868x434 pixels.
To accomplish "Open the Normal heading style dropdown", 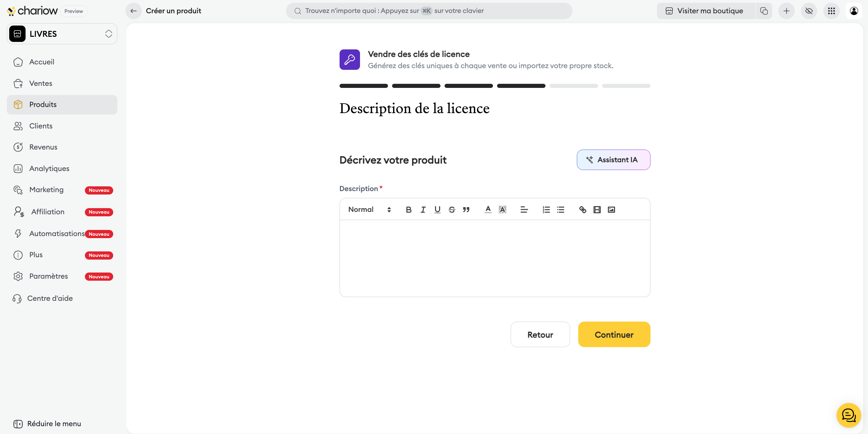I will pyautogui.click(x=369, y=210).
